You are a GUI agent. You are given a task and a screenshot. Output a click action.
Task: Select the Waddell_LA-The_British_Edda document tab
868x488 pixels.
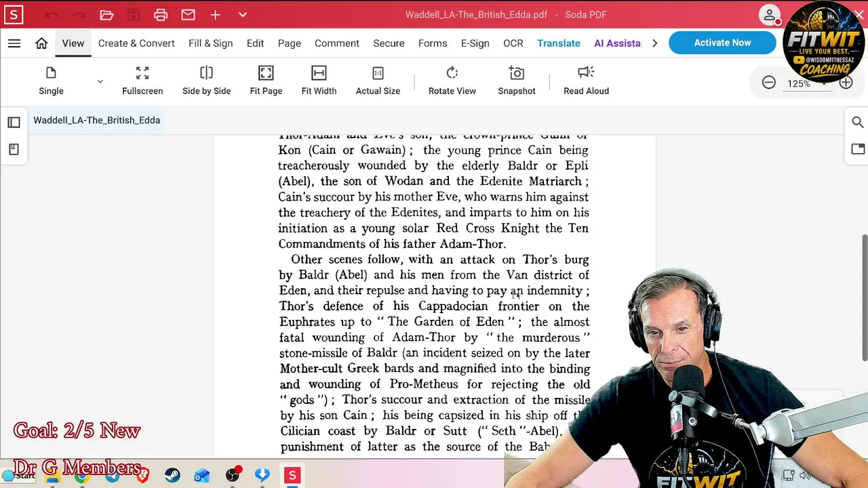96,120
